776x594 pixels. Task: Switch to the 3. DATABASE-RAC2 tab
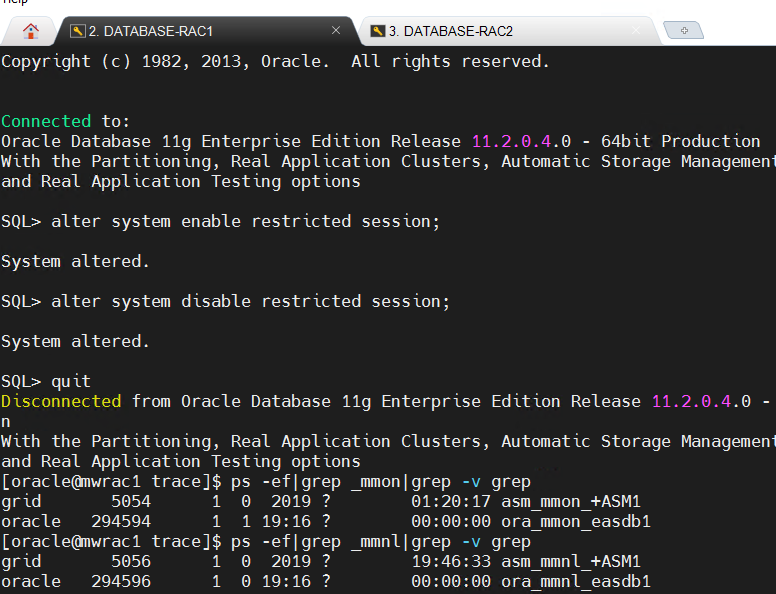point(450,31)
